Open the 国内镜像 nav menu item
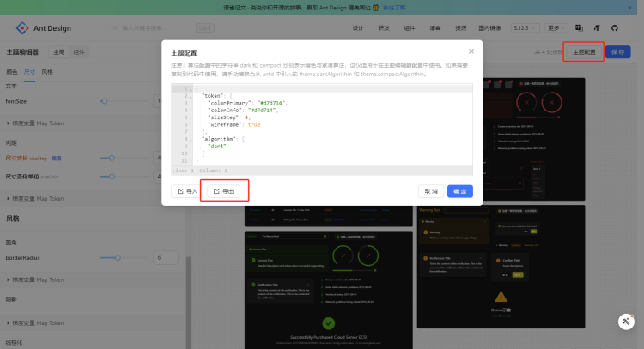Image resolution: width=644 pixels, height=349 pixels. tap(490, 28)
